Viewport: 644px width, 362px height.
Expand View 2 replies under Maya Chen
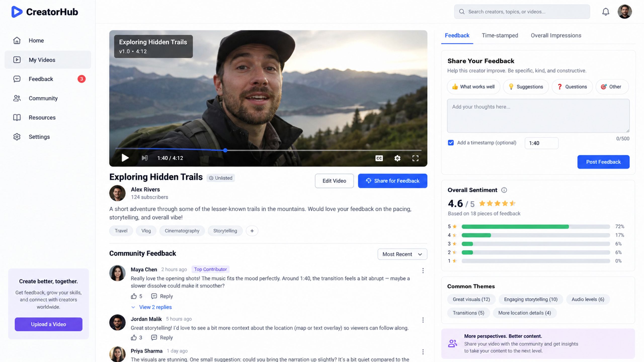coord(151,307)
